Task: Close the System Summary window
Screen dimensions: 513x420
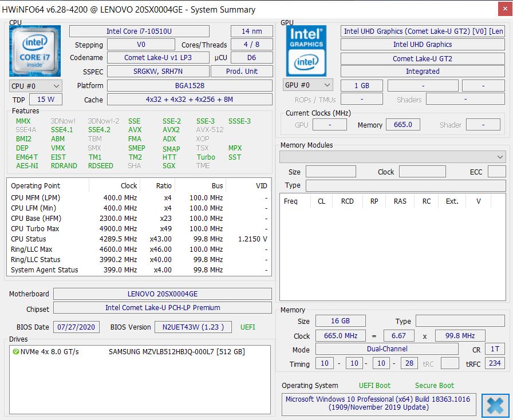Action: 505,10
